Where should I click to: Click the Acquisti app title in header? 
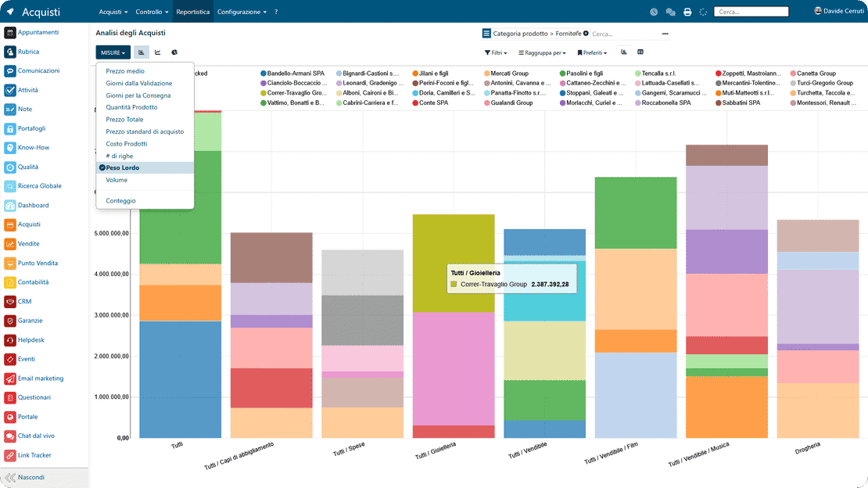[x=41, y=13]
